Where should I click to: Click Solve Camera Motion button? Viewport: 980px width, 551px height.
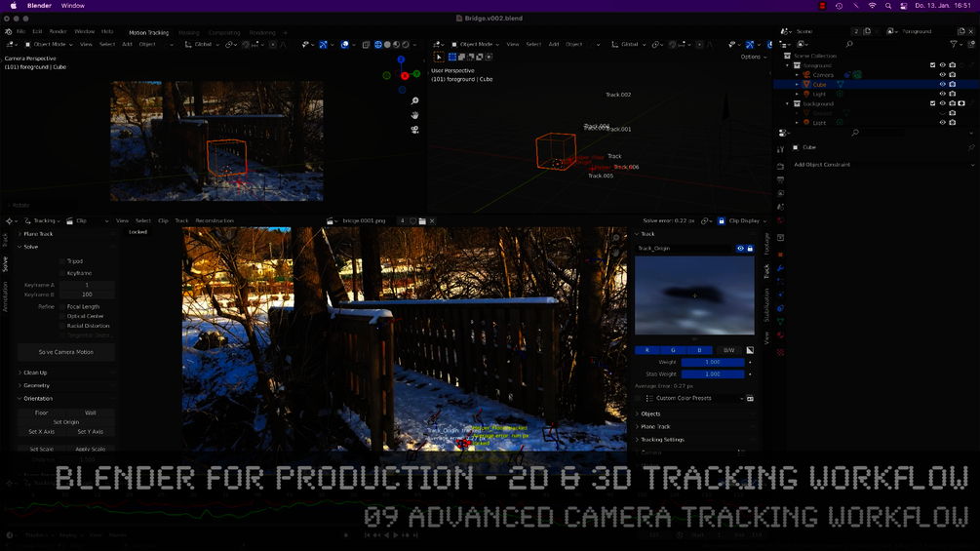point(66,352)
